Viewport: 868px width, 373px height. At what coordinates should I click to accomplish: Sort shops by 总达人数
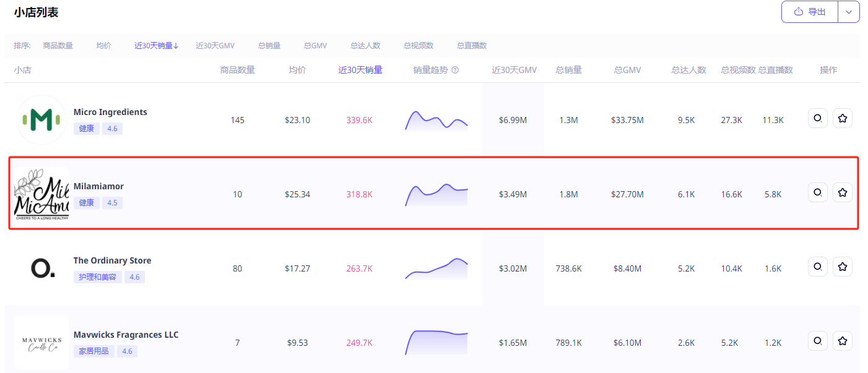pos(365,46)
